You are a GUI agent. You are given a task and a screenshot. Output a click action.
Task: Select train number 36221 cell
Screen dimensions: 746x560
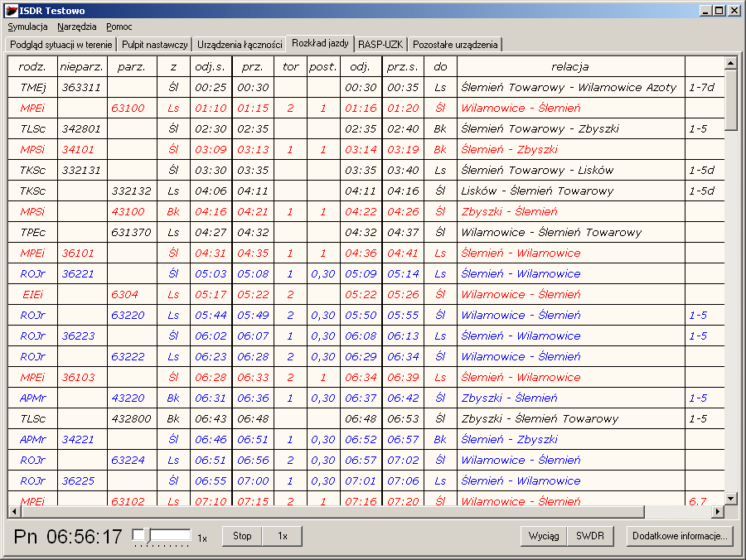(x=82, y=274)
